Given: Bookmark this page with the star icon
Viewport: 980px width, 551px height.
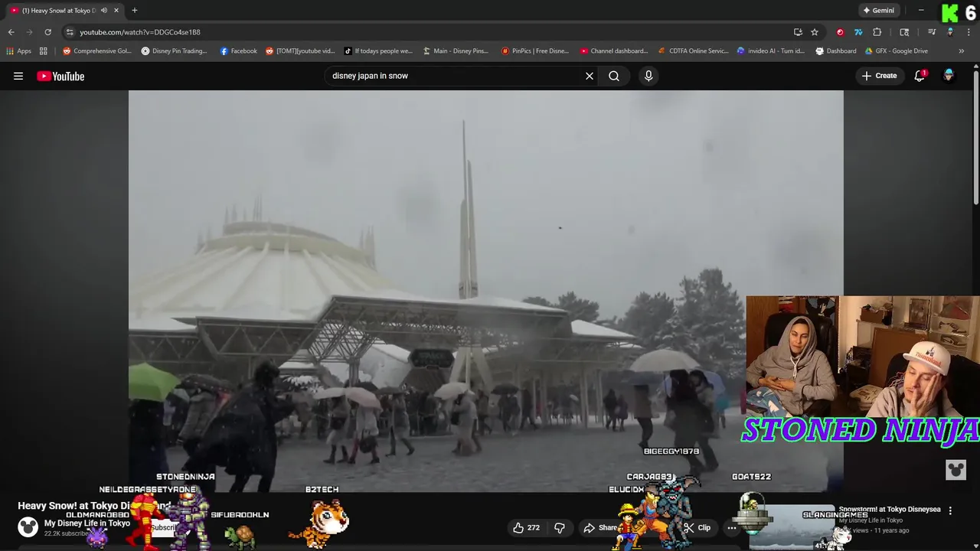Looking at the screenshot, I should click(815, 32).
